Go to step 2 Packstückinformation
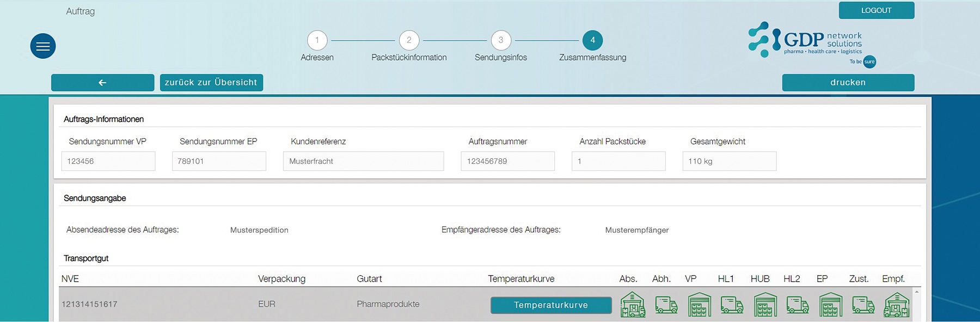 coord(409,40)
